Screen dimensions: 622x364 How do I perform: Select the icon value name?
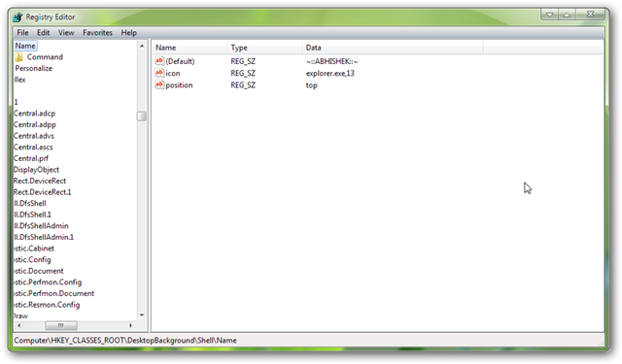click(173, 73)
